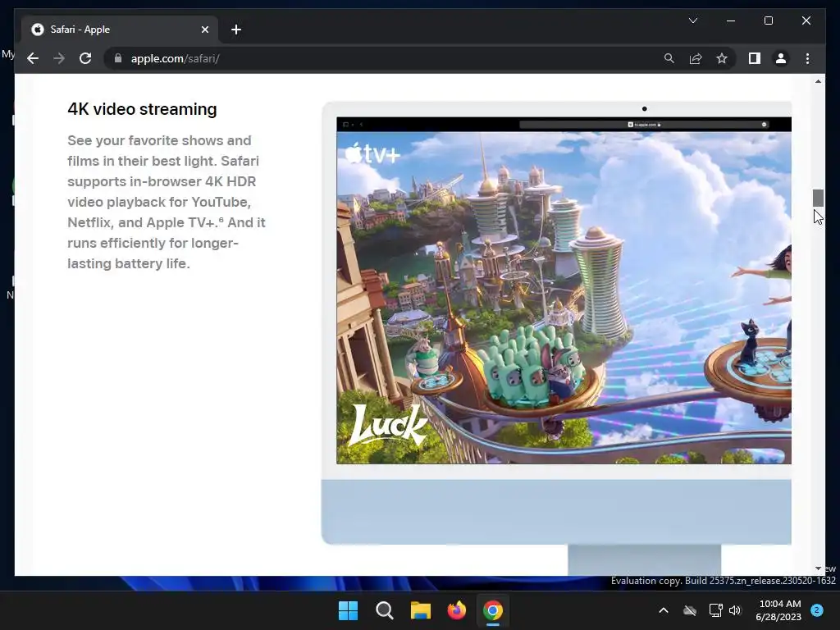Click the page scrollbar thumb
This screenshot has height=630, width=840.
(818, 198)
